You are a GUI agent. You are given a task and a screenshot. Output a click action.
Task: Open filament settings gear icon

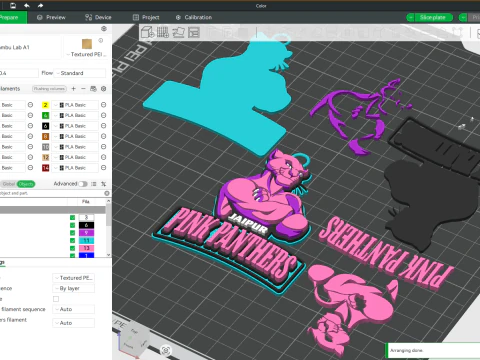(x=104, y=89)
